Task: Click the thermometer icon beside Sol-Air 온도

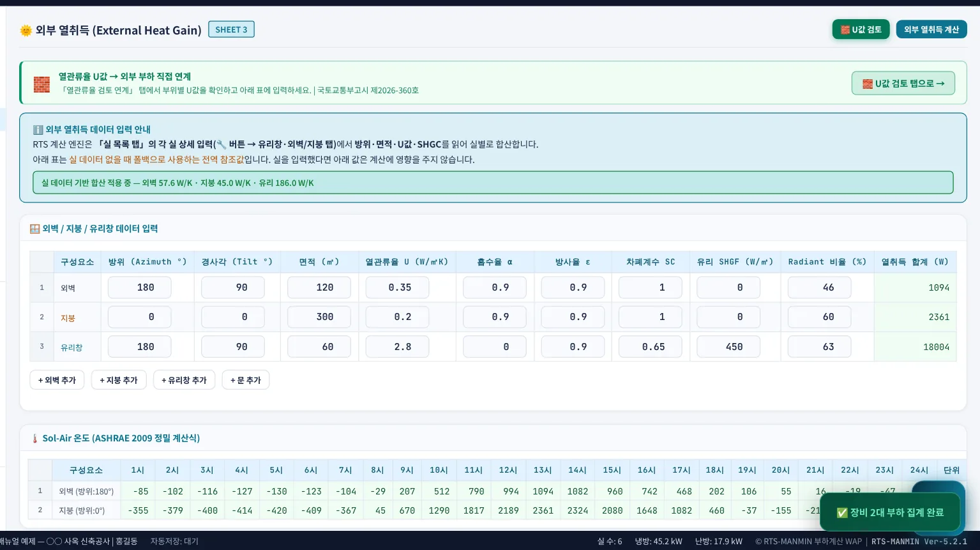Action: click(x=34, y=438)
